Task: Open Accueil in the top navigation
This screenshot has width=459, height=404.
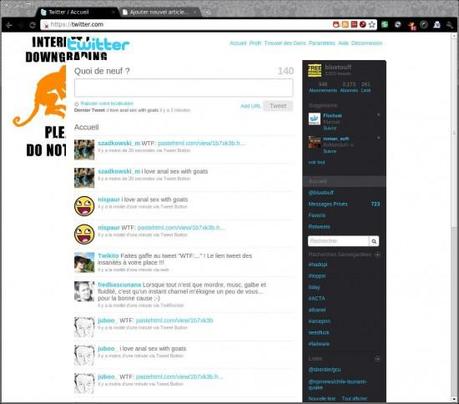Action: click(238, 43)
